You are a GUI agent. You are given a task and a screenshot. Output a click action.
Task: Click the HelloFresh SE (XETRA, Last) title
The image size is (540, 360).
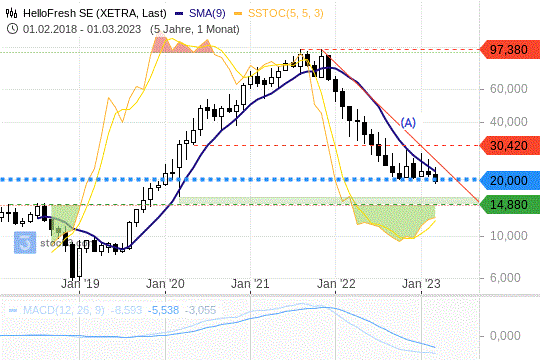(95, 13)
